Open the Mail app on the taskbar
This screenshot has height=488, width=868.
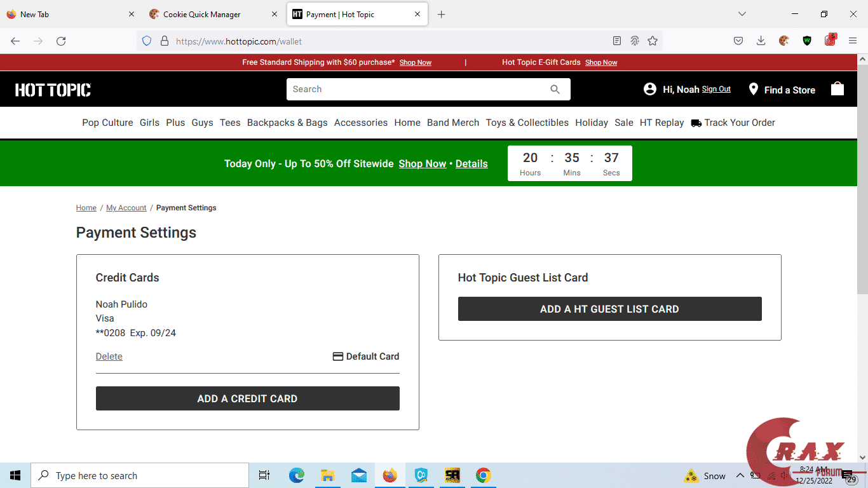[x=359, y=475]
